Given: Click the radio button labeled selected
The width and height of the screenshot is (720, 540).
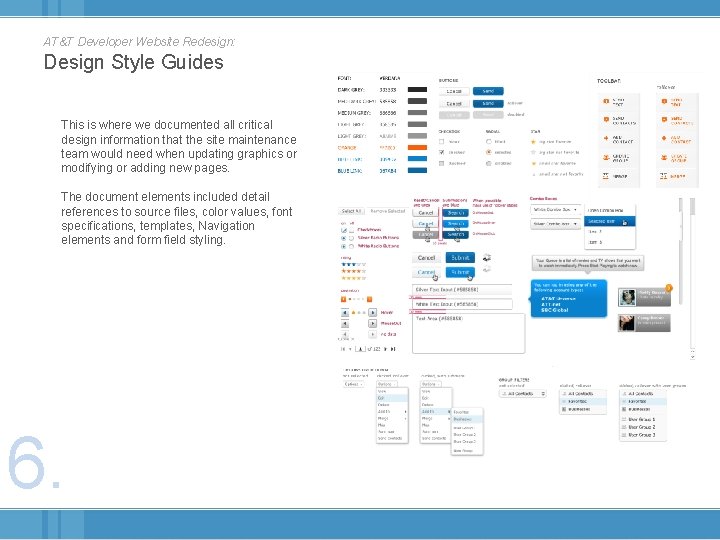Looking at the screenshot, I should click(489, 152).
